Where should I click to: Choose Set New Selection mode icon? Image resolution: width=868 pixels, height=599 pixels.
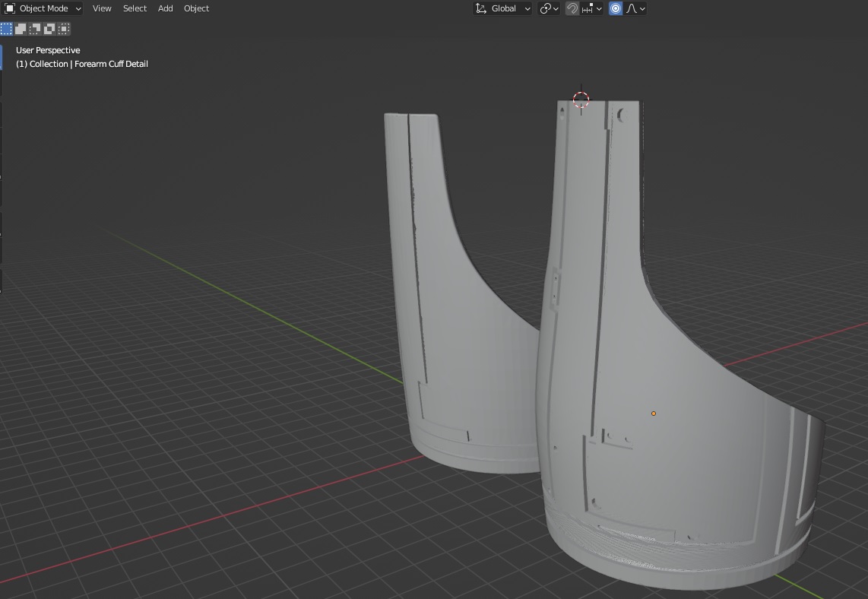tap(6, 29)
